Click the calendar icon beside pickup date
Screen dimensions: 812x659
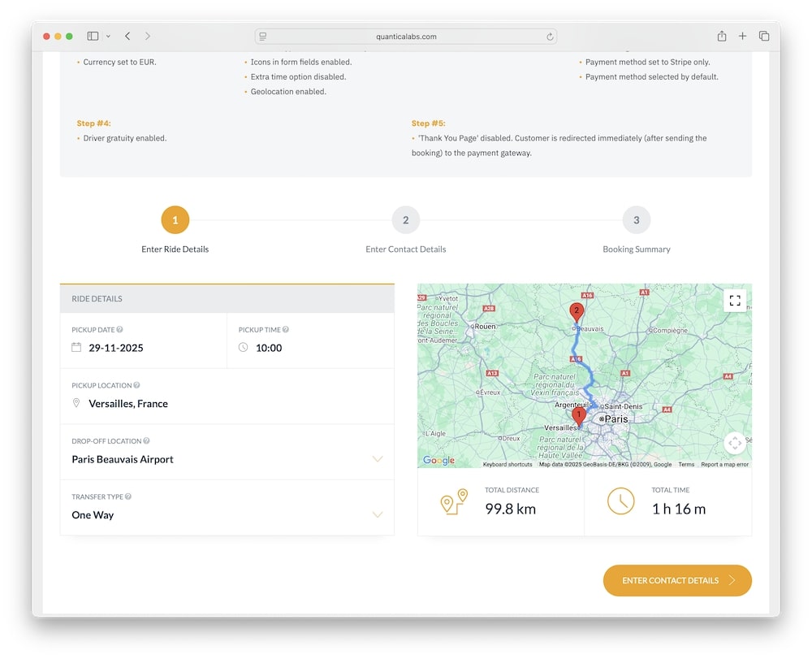(76, 348)
